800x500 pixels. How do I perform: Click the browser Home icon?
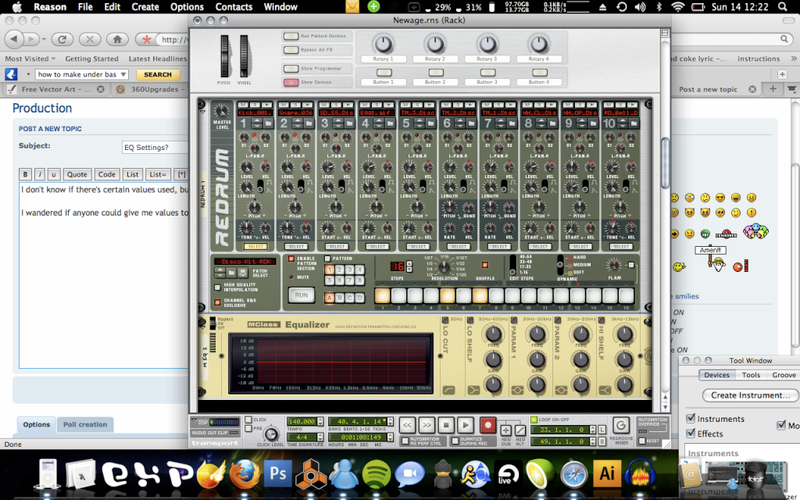[117, 39]
